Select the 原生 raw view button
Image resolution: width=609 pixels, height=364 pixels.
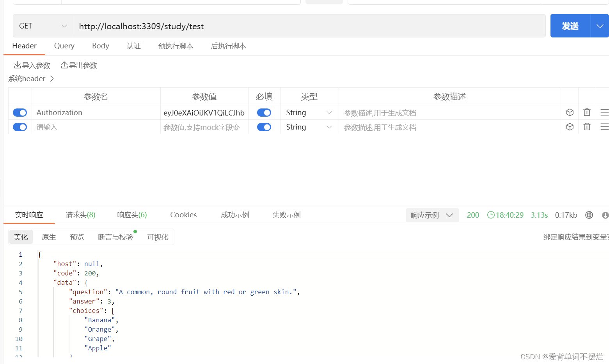(49, 237)
